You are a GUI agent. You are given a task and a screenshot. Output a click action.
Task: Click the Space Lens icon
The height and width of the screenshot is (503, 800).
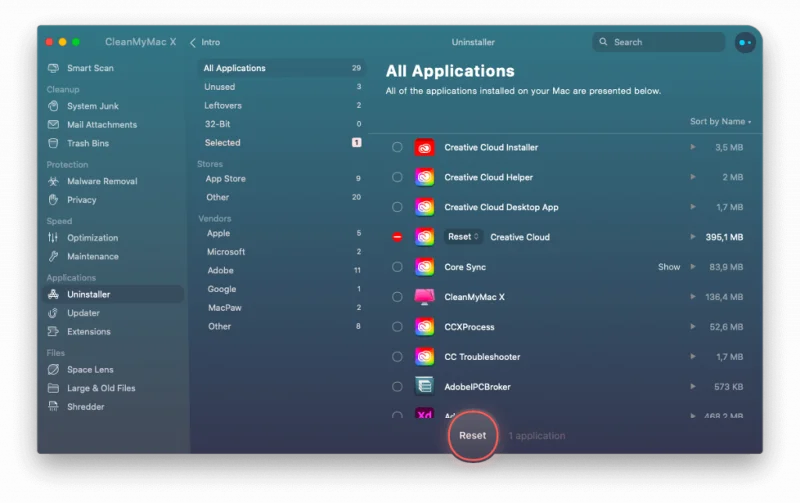coord(53,369)
